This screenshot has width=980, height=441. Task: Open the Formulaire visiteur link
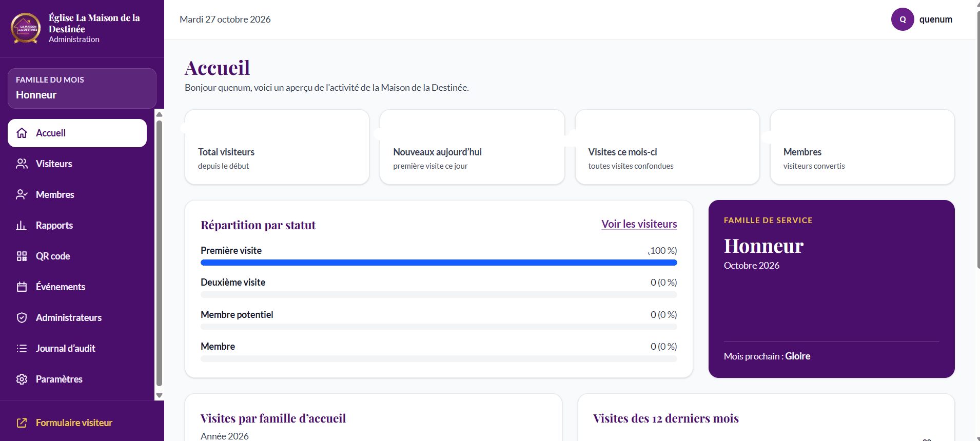[x=74, y=423]
